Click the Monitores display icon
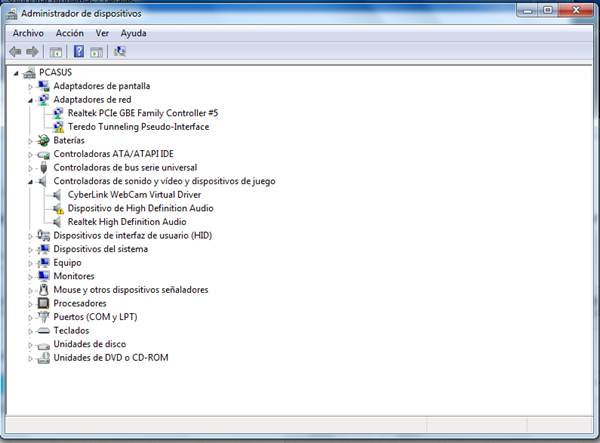Screen dimensions: 600x443 [x=44, y=276]
